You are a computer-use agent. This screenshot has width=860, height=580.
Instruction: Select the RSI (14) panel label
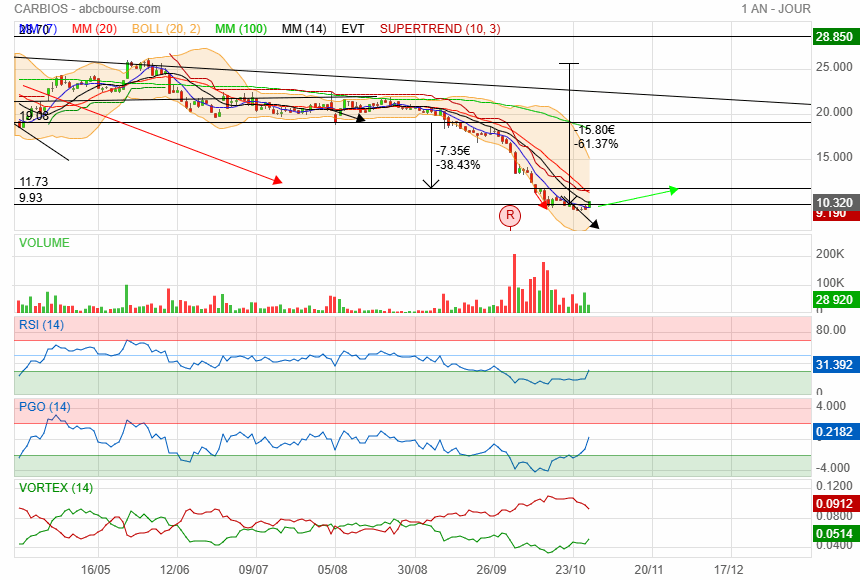pyautogui.click(x=41, y=324)
